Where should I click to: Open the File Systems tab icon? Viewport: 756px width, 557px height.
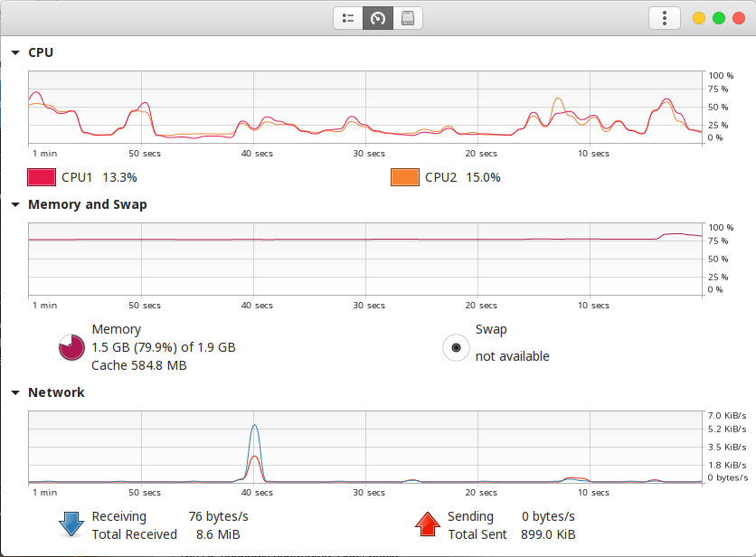(x=408, y=18)
